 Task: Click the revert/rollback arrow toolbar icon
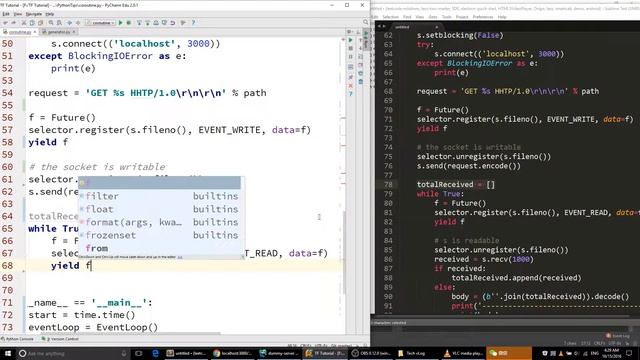pyautogui.click(x=173, y=23)
